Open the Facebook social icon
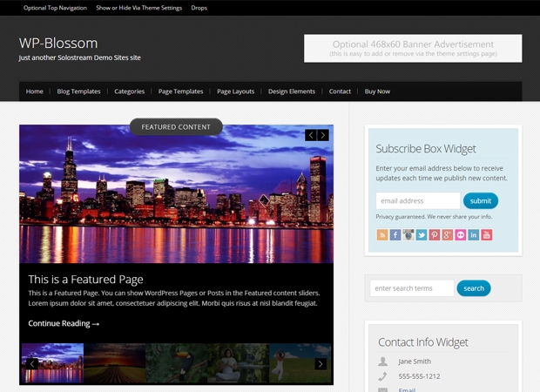 click(395, 235)
